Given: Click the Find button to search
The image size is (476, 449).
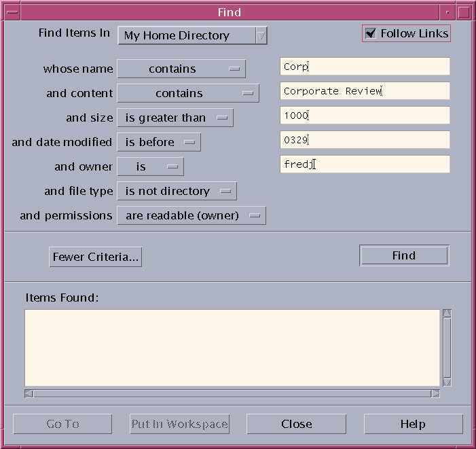Looking at the screenshot, I should coord(403,255).
